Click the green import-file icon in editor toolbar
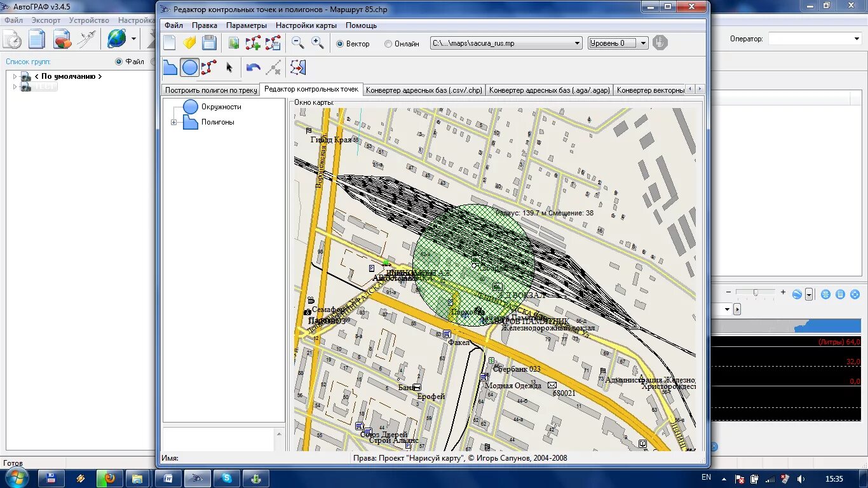 [234, 43]
